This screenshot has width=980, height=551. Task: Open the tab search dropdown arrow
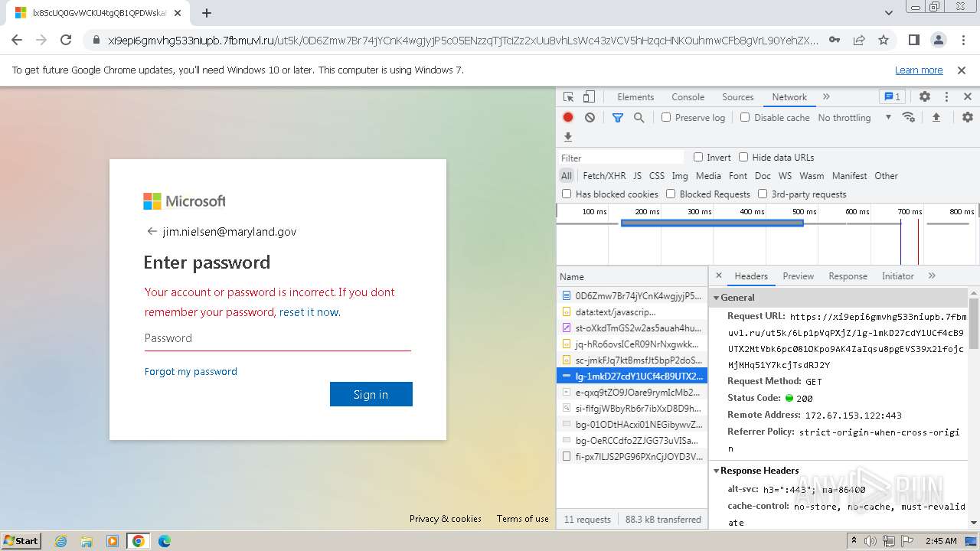(889, 13)
